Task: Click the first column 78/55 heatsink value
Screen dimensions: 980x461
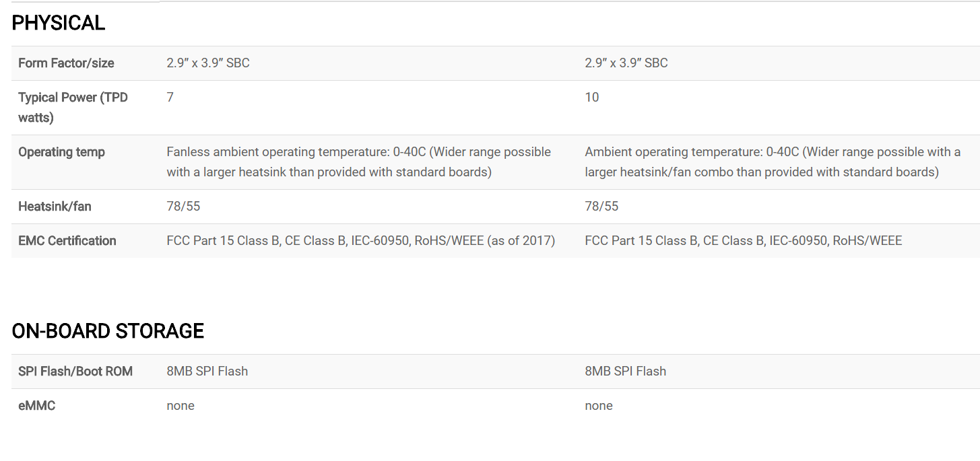Action: (x=183, y=207)
